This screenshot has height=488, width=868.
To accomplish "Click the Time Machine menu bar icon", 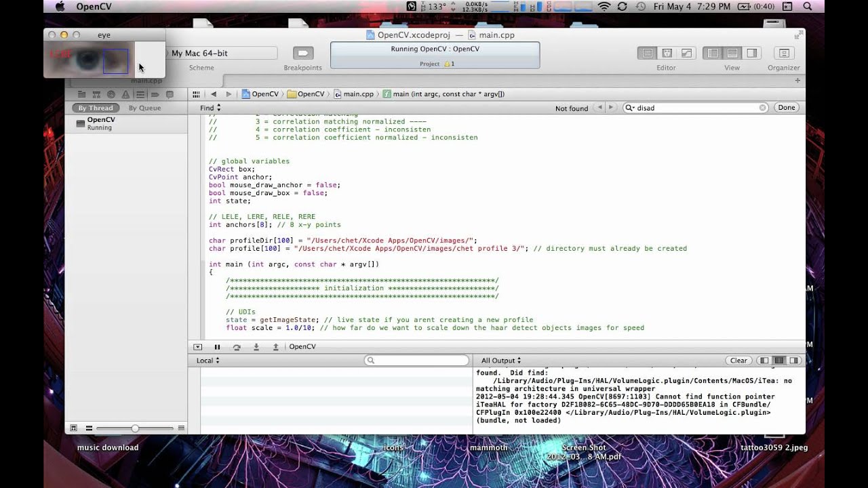I will (641, 6).
